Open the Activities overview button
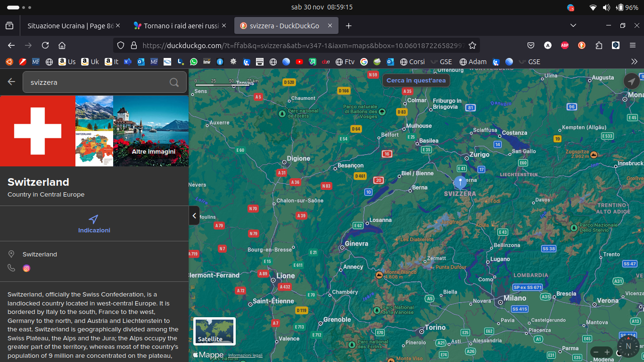This screenshot has width=644, height=362. pyautogui.click(x=19, y=8)
